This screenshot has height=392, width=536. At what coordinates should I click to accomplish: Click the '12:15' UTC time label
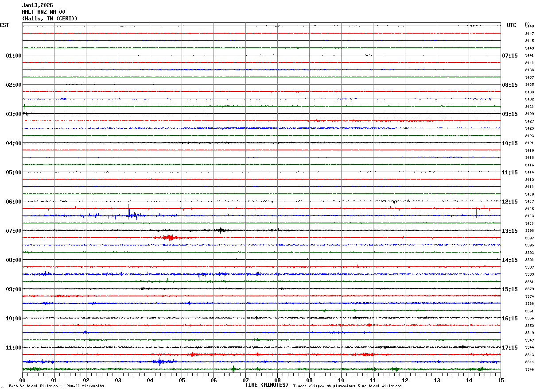(x=510, y=202)
